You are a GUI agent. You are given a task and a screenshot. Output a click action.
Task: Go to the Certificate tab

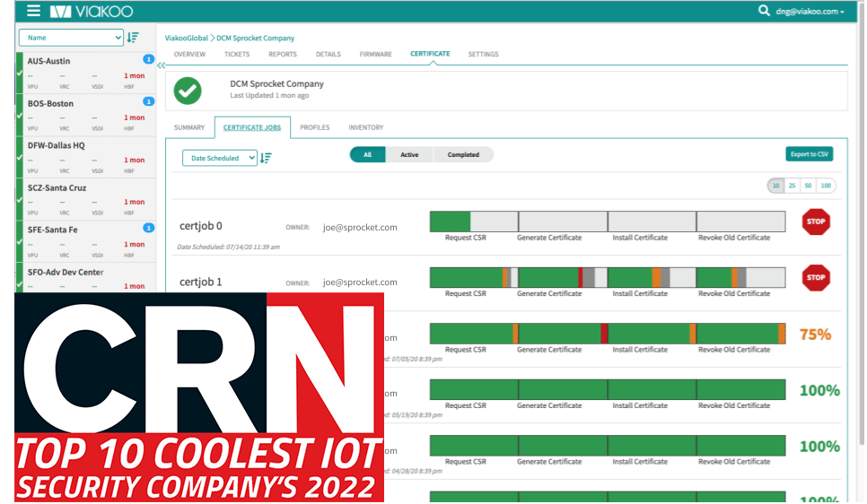[x=430, y=54]
